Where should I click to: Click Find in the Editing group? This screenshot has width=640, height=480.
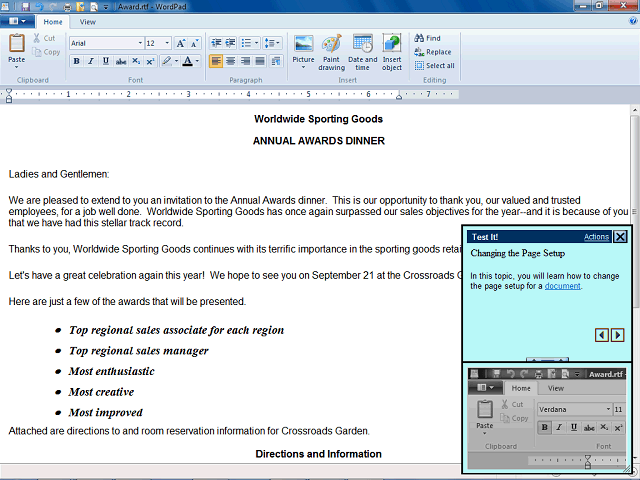click(427, 38)
